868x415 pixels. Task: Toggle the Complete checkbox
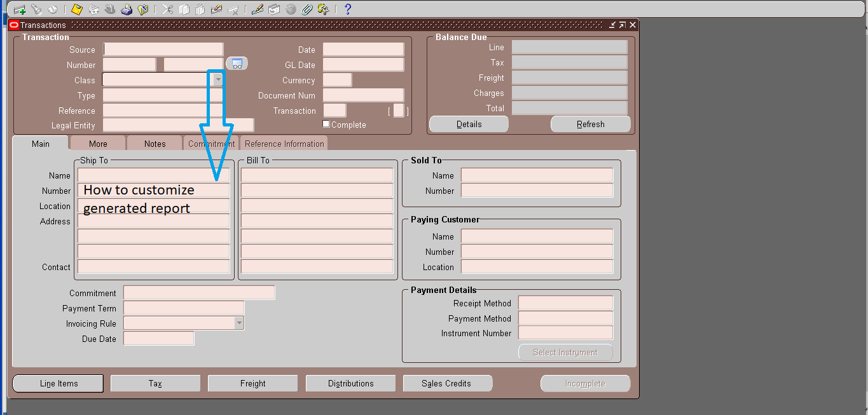click(326, 124)
